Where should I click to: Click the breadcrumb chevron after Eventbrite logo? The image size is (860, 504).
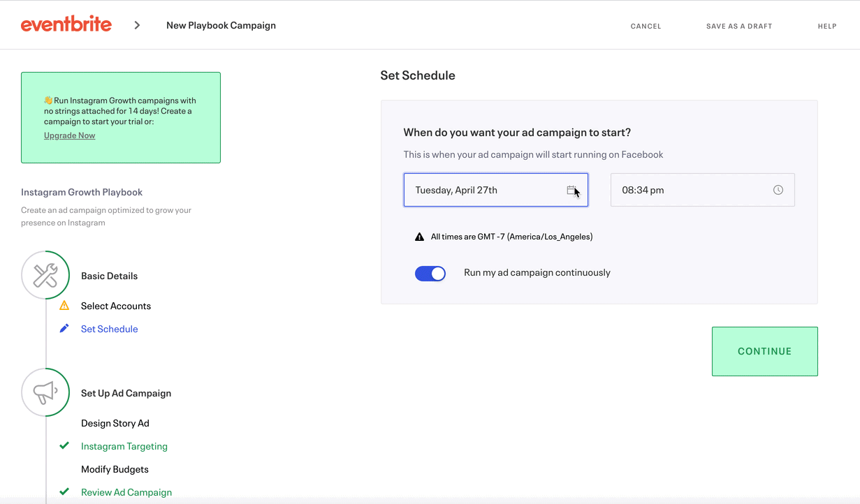[x=137, y=25]
